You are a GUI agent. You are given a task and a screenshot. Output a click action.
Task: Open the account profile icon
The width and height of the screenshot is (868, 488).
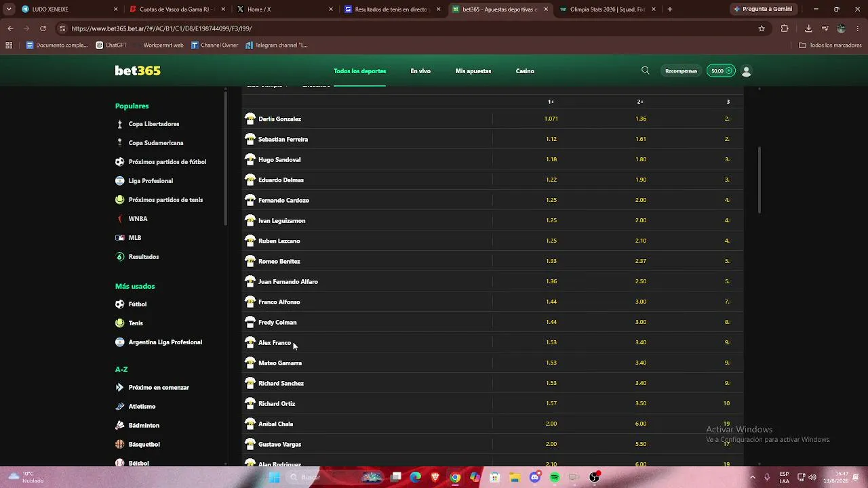click(747, 70)
